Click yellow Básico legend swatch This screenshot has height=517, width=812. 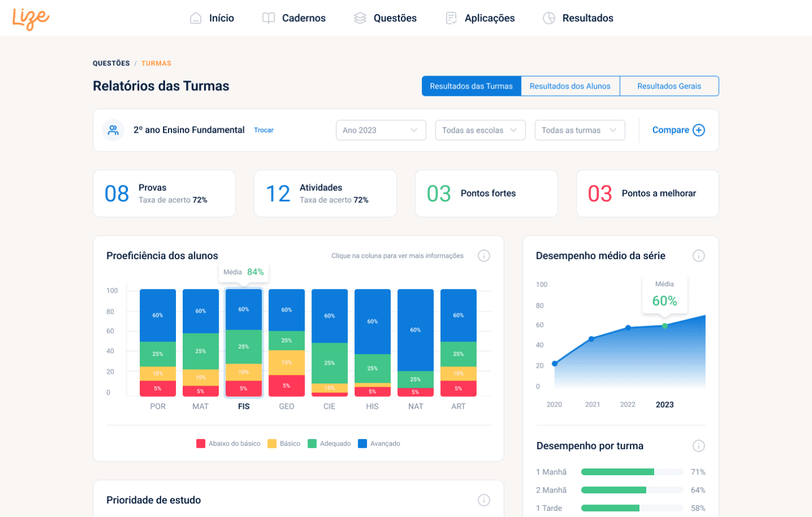tap(272, 444)
